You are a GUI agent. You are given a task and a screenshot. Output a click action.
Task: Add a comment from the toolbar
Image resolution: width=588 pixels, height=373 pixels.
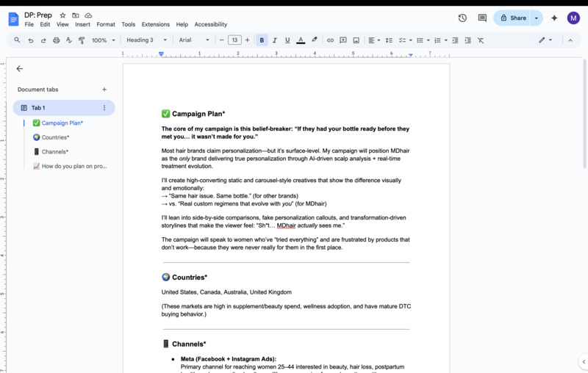[343, 40]
